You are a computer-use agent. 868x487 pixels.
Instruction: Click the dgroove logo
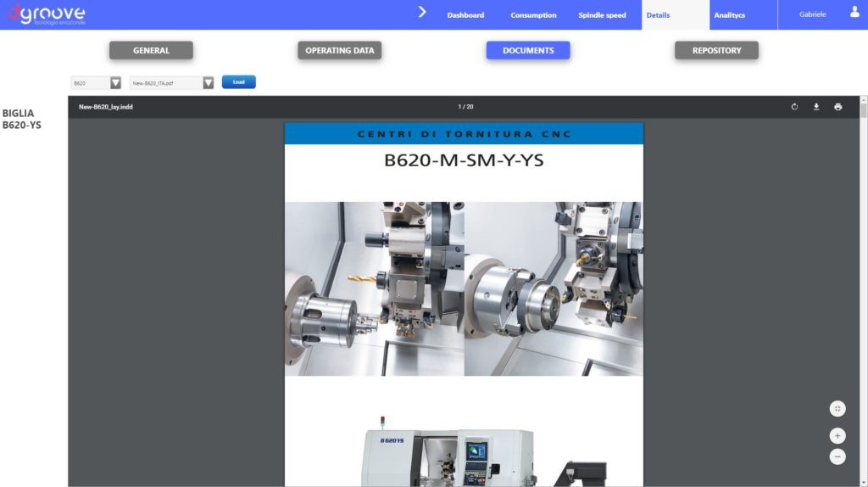pos(47,14)
